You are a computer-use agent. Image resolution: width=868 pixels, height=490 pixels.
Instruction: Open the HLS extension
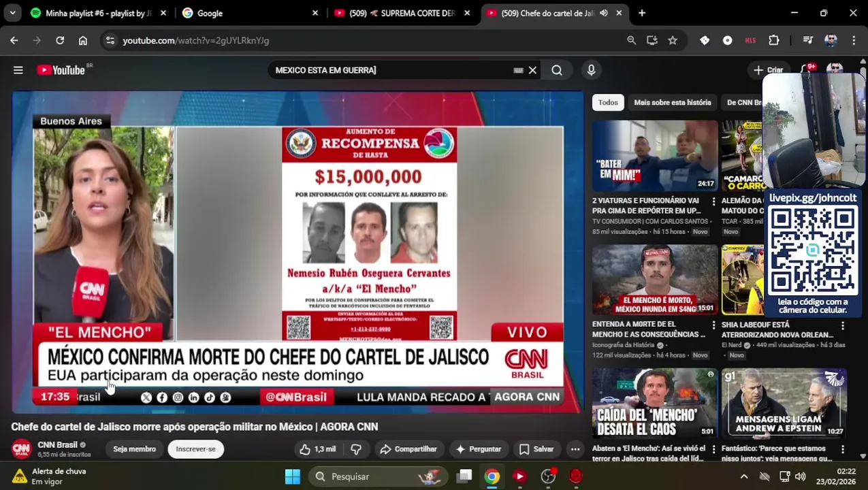pos(750,41)
